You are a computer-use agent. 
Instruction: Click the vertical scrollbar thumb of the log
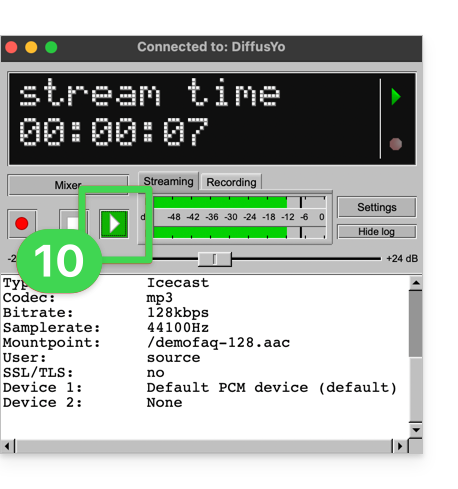click(x=416, y=323)
